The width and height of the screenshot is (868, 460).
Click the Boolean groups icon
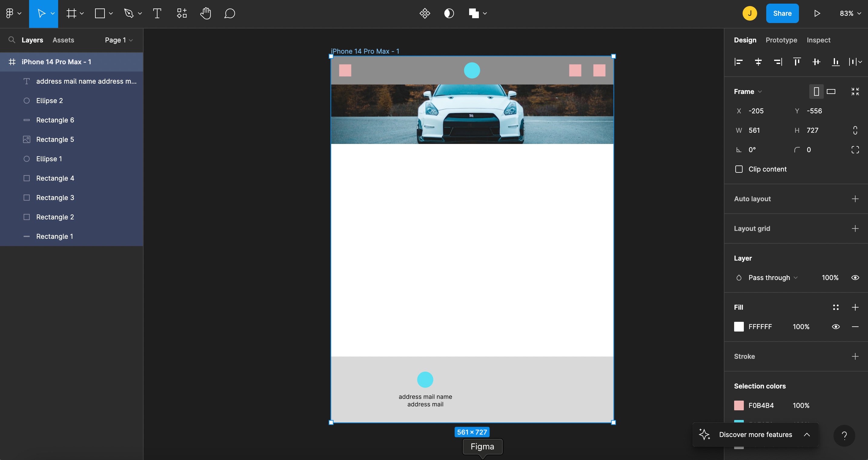tap(474, 14)
